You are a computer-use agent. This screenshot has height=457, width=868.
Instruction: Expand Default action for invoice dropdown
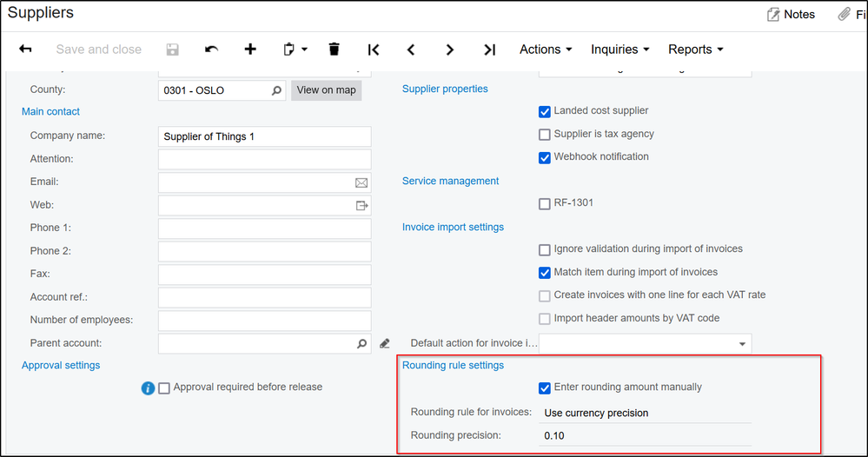pos(742,344)
